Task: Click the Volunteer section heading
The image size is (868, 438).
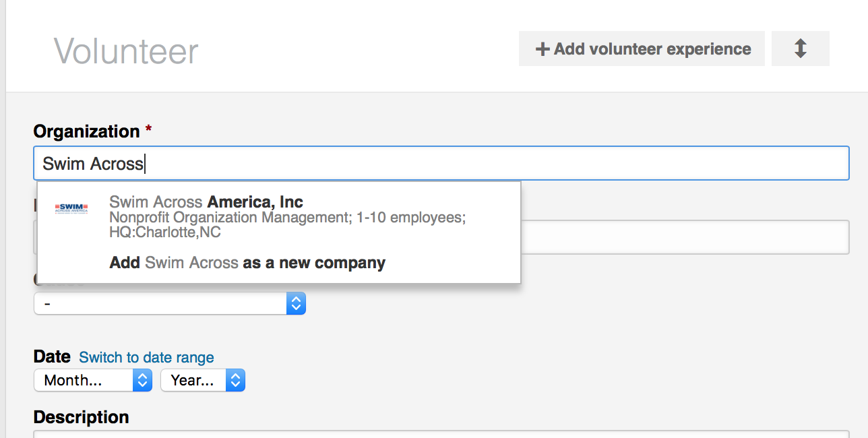Action: tap(126, 51)
